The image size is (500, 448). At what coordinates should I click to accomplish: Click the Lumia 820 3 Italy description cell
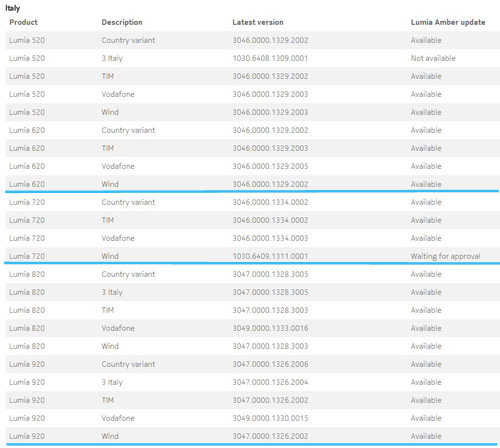112,292
